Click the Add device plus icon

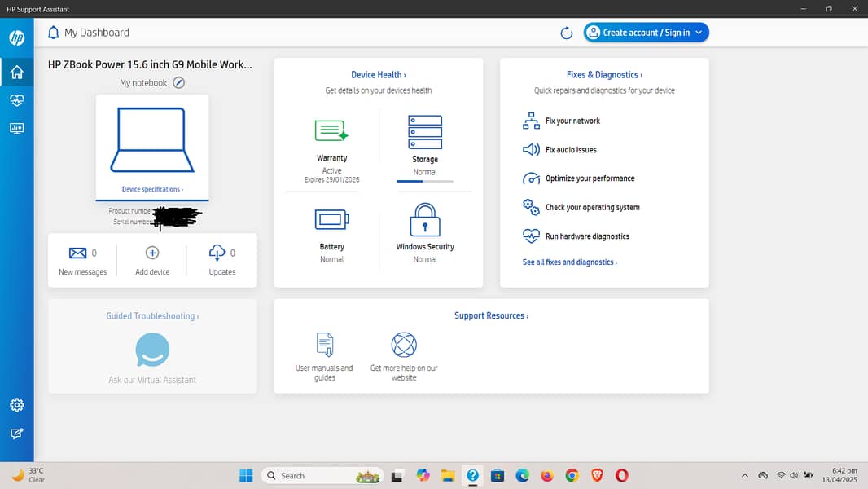coord(152,253)
